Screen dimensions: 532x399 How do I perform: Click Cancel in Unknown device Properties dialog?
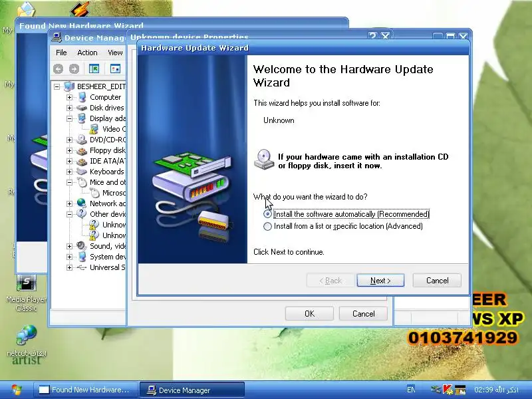pos(363,313)
